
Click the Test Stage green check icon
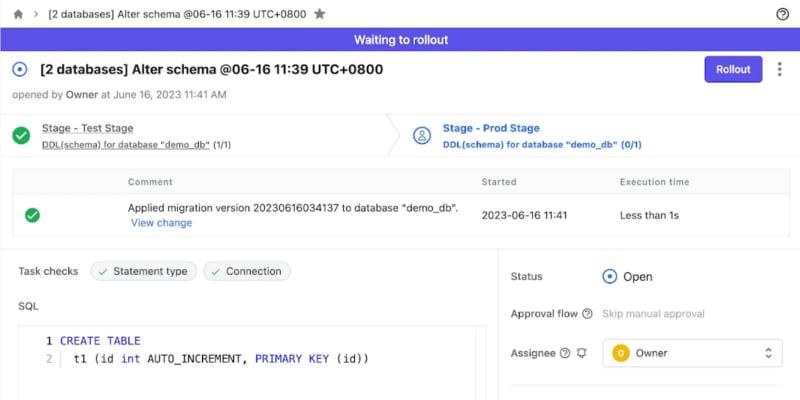21,136
